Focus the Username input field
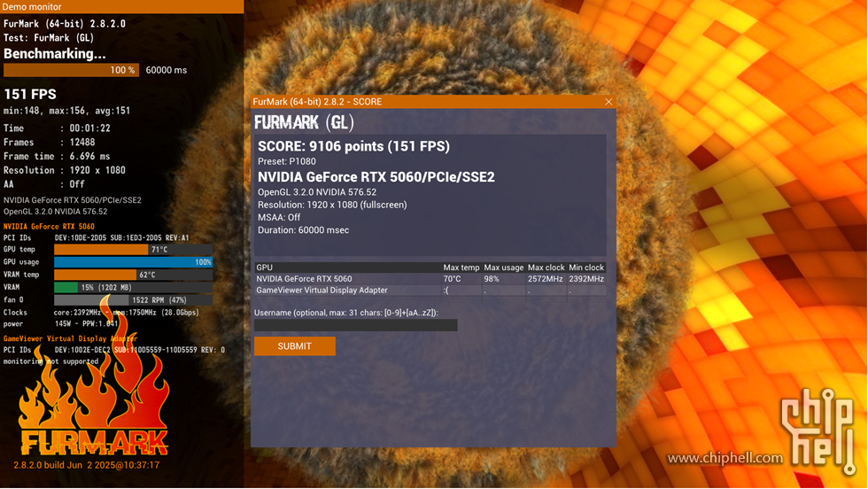 [355, 325]
